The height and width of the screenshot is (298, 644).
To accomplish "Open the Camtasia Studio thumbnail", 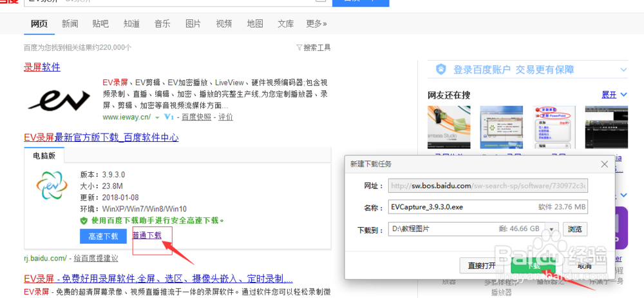I will 449,127.
